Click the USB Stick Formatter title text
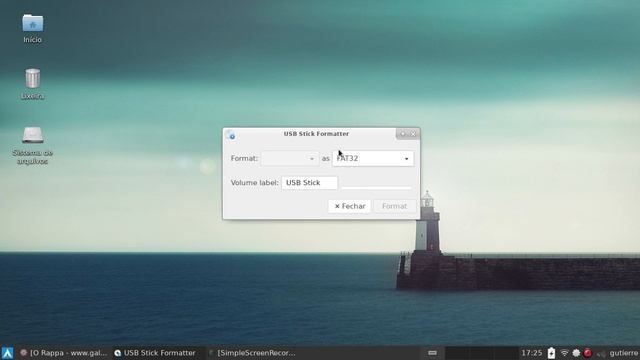This screenshot has height=360, width=640. (x=316, y=134)
